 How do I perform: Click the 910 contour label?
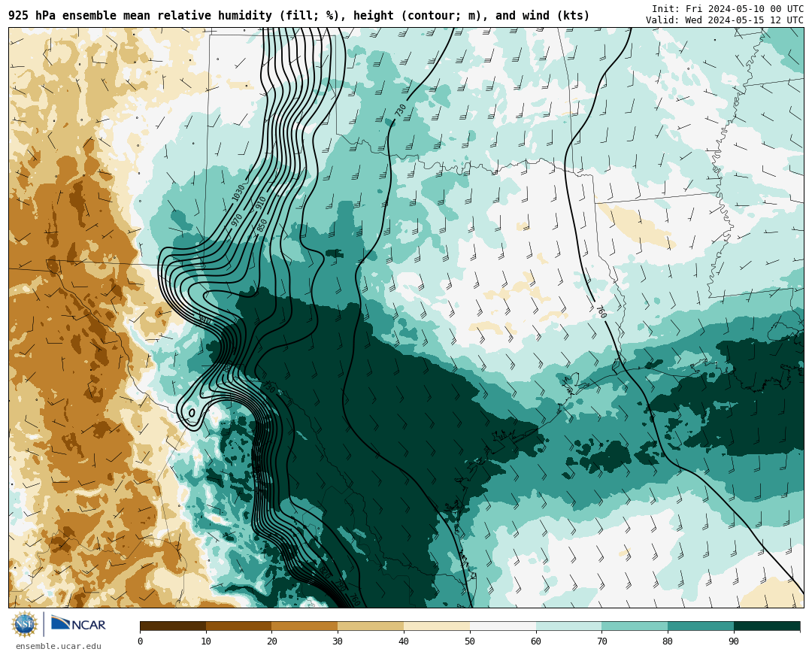tap(260, 202)
